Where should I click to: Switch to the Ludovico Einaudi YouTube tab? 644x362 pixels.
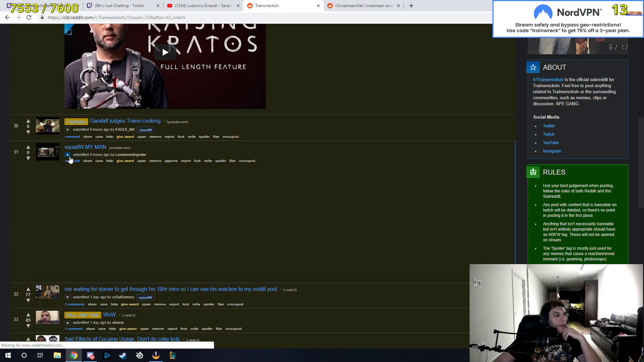tap(203, 6)
